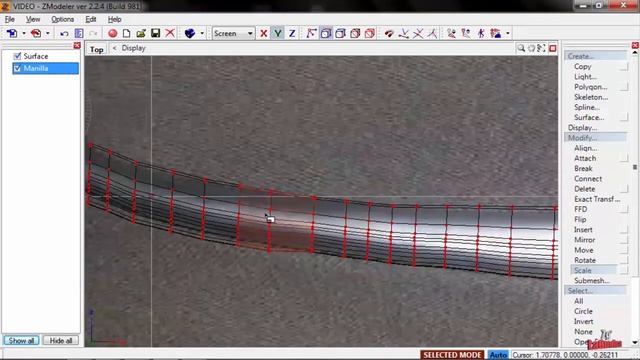Toggle the Auto status bar button
The height and width of the screenshot is (360, 640).
pos(498,355)
